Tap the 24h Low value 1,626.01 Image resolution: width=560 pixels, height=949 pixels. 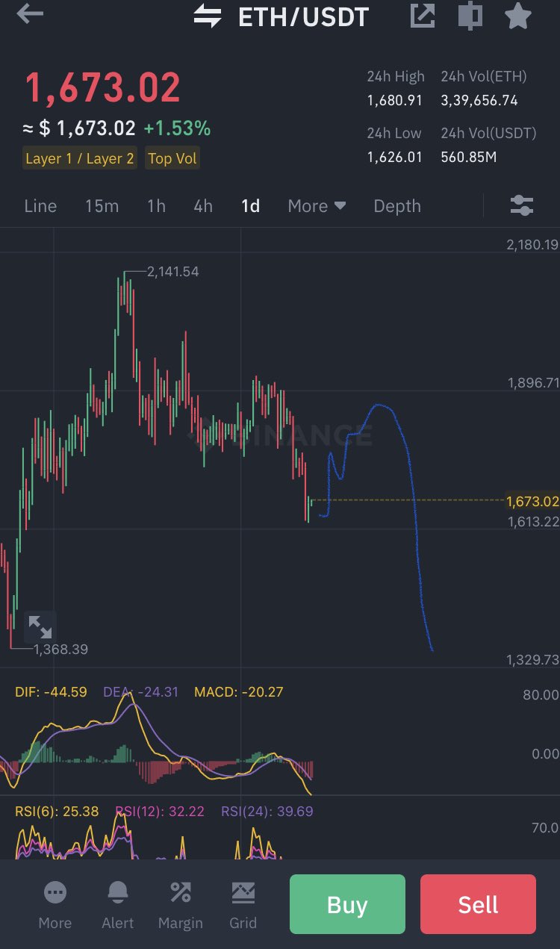point(394,157)
